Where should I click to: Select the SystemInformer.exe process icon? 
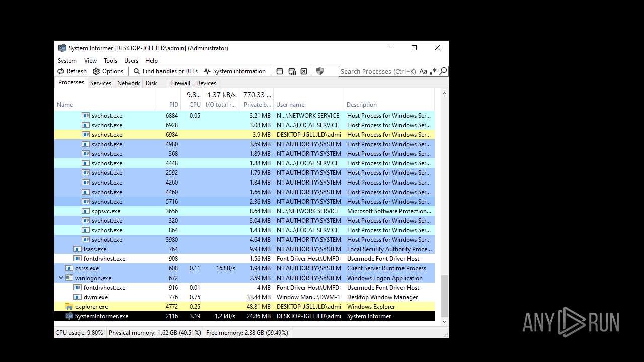pos(69,316)
